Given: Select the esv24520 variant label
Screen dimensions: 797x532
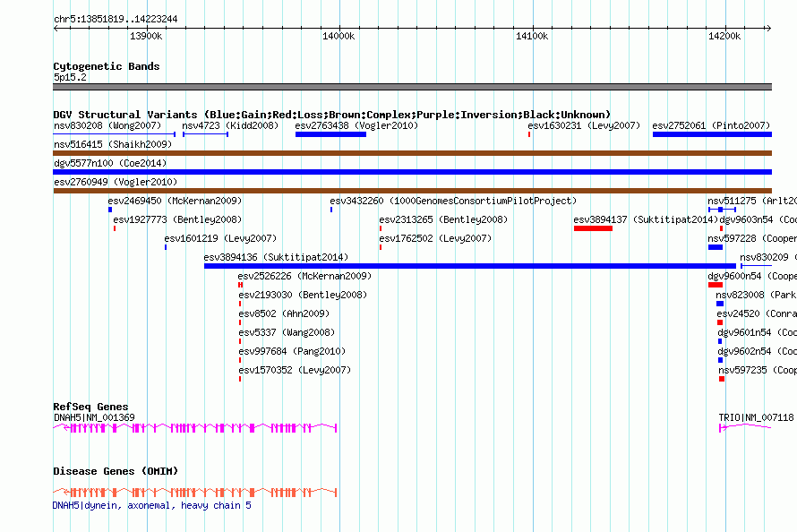Looking at the screenshot, I should [x=757, y=313].
